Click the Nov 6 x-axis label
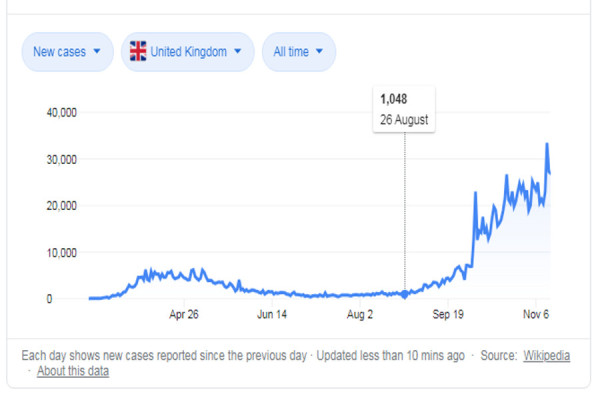This screenshot has height=400, width=600. click(x=536, y=315)
